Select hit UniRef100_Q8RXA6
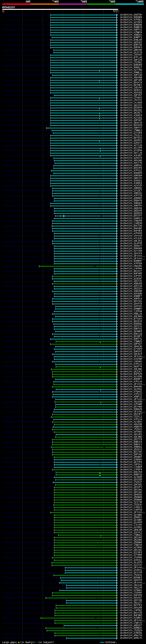146x644 pixels. pyautogui.click(x=131, y=50)
